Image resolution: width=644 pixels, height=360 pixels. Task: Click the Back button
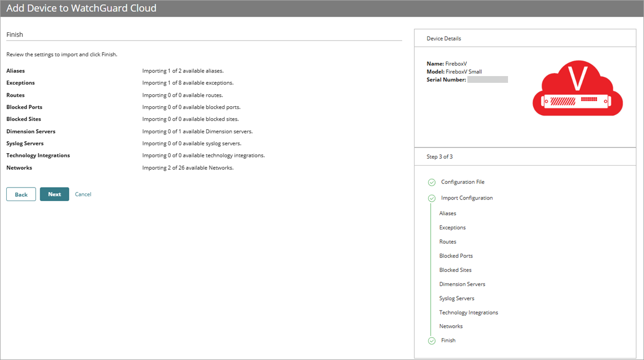(21, 194)
